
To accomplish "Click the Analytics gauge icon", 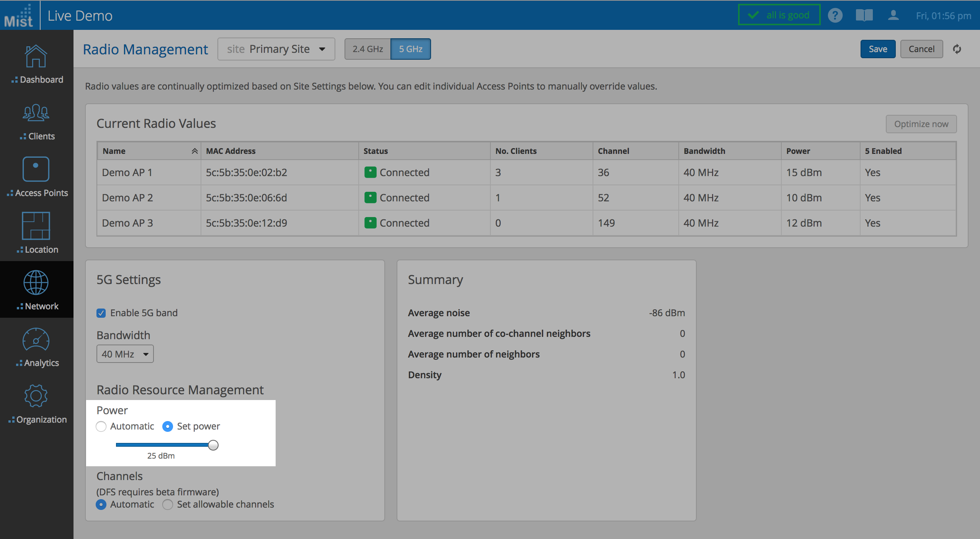I will pyautogui.click(x=36, y=339).
